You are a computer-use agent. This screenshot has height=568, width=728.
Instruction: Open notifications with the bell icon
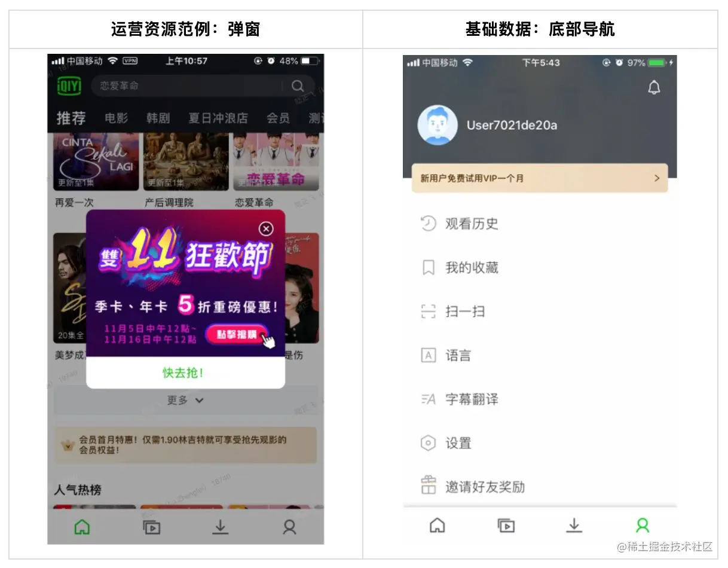pos(654,88)
